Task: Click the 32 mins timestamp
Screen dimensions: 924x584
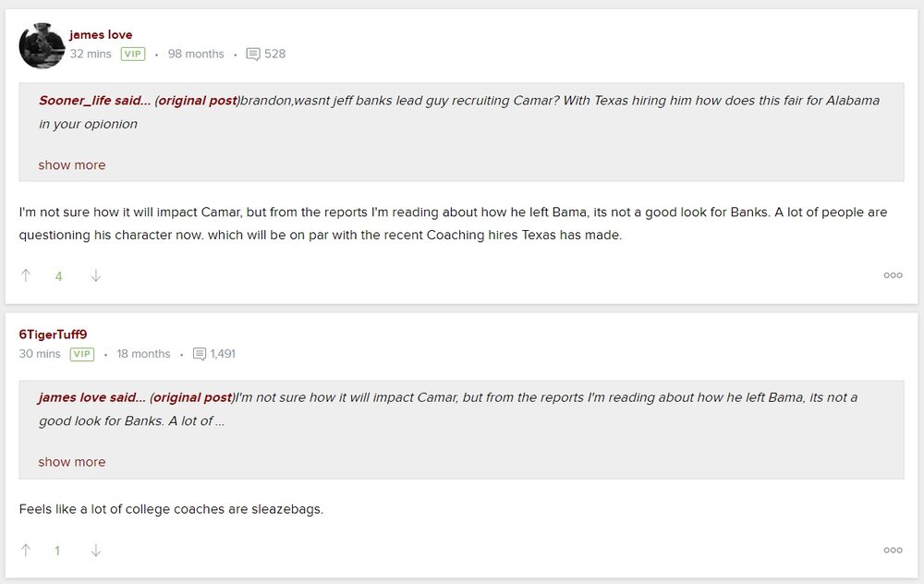Action: 91,55
